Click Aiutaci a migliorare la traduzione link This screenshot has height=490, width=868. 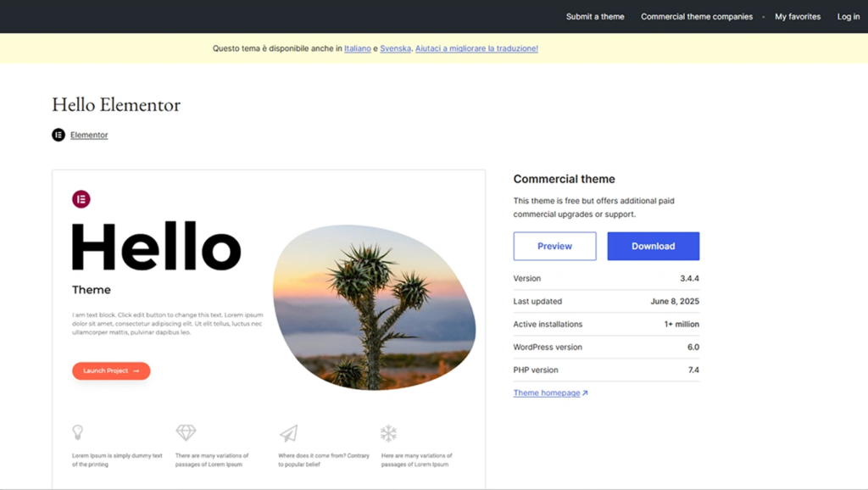point(476,48)
